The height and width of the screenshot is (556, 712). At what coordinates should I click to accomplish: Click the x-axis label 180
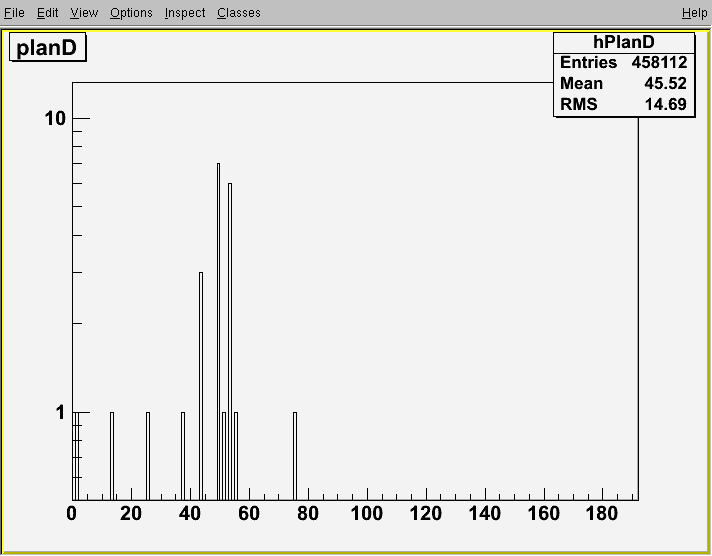(602, 514)
